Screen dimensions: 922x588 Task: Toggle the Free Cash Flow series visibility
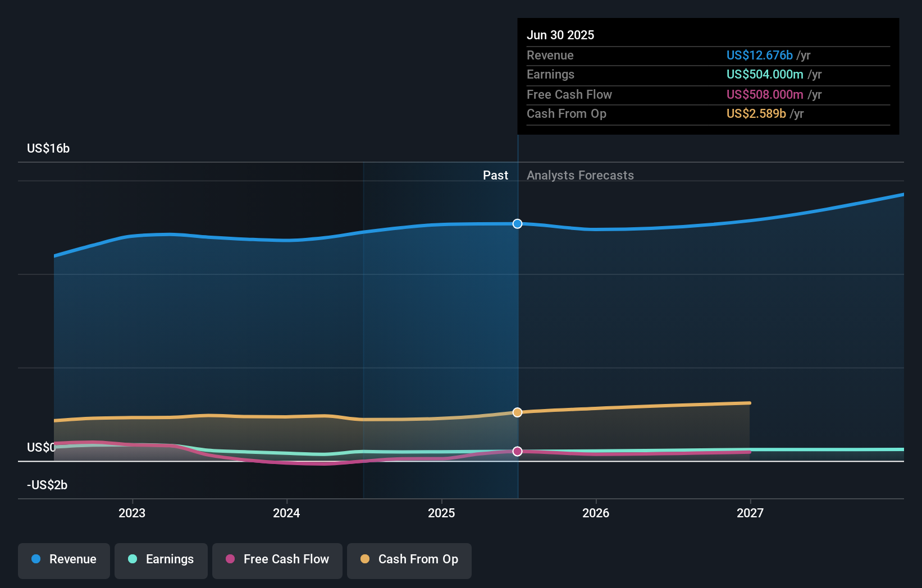[x=277, y=560]
